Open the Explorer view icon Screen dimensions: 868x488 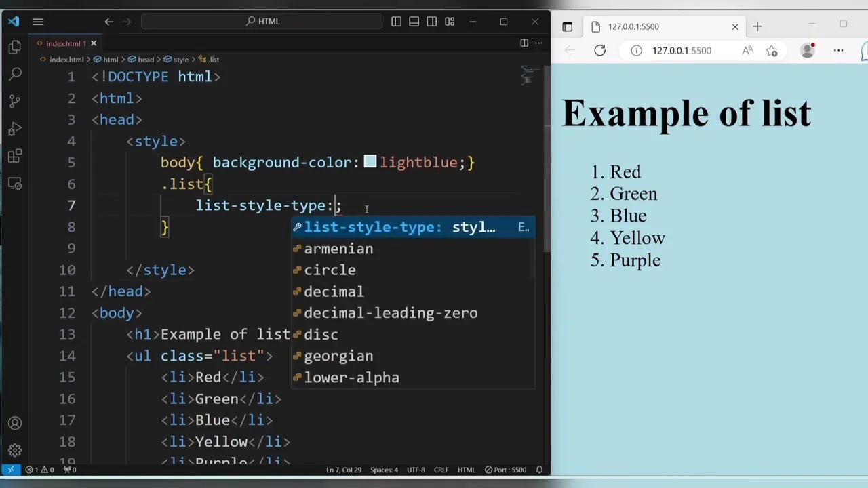coord(15,46)
